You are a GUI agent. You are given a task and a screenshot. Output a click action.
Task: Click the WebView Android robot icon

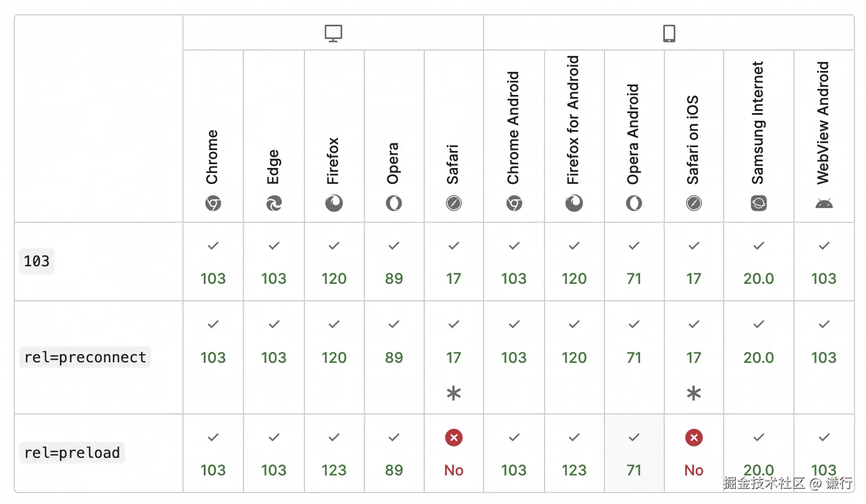tap(824, 204)
